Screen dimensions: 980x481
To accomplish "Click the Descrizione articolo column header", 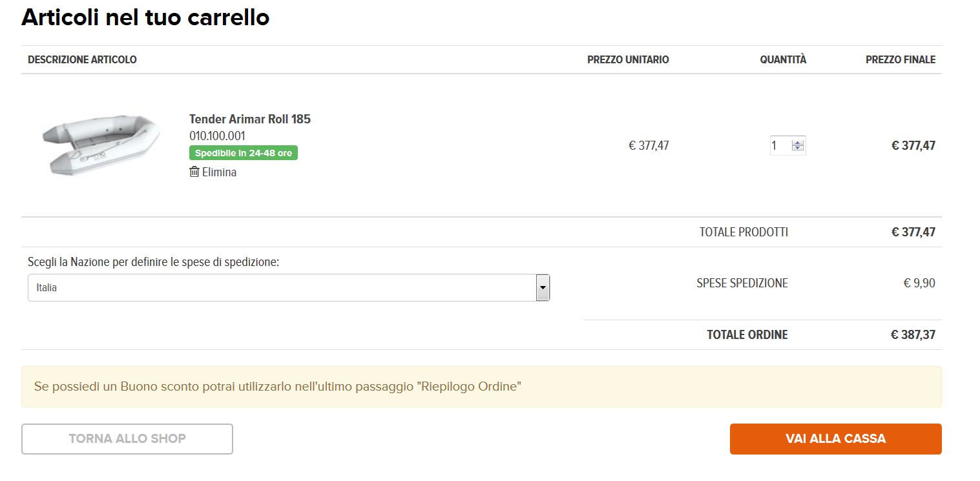I will point(82,59).
